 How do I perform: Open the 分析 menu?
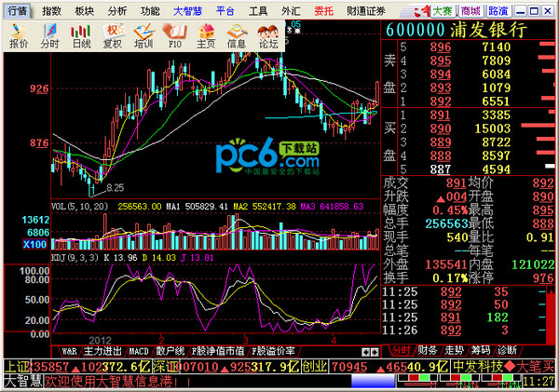(117, 10)
